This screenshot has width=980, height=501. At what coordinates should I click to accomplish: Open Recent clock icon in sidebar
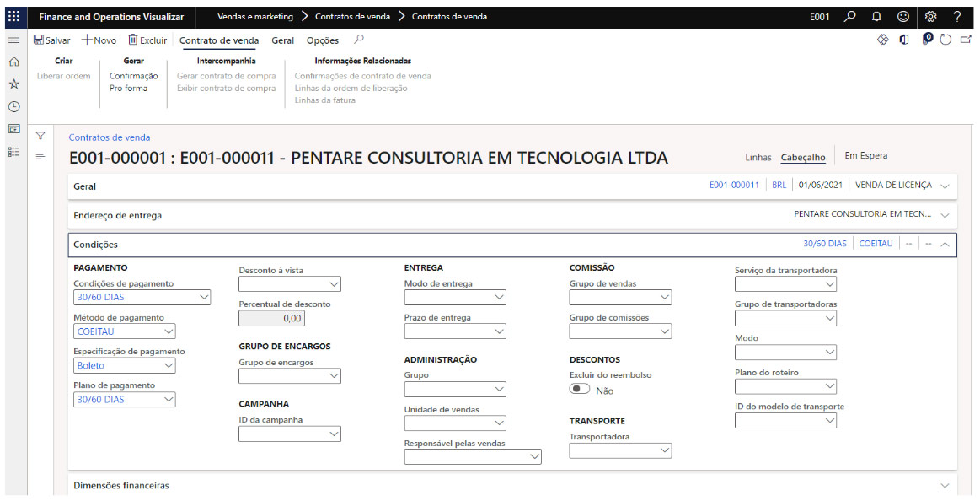coord(13,106)
